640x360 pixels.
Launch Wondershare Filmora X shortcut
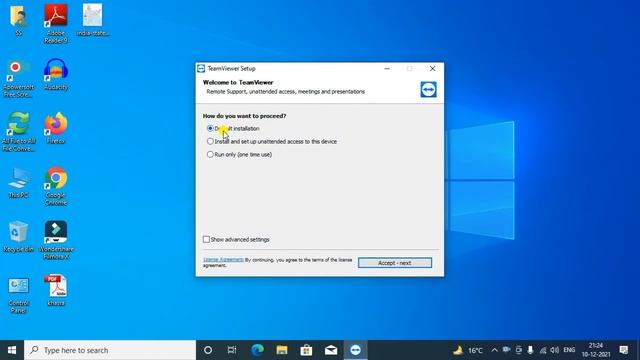[56, 240]
